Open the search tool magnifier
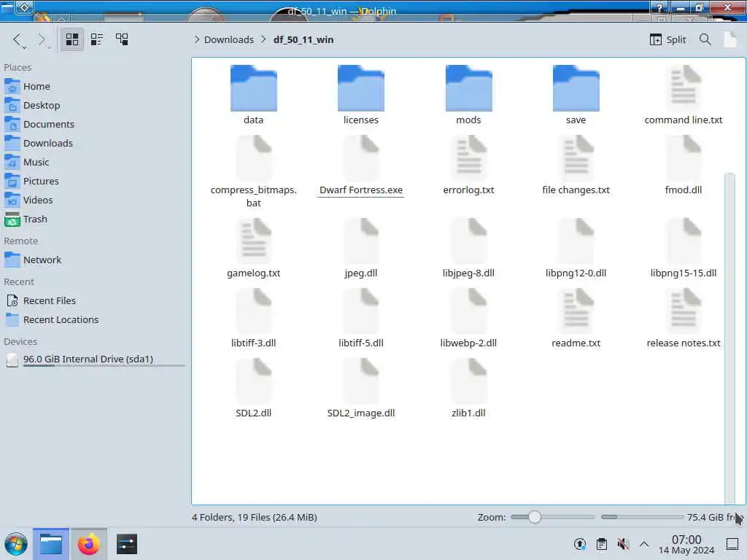Screen dimensions: 747x560 (705, 39)
